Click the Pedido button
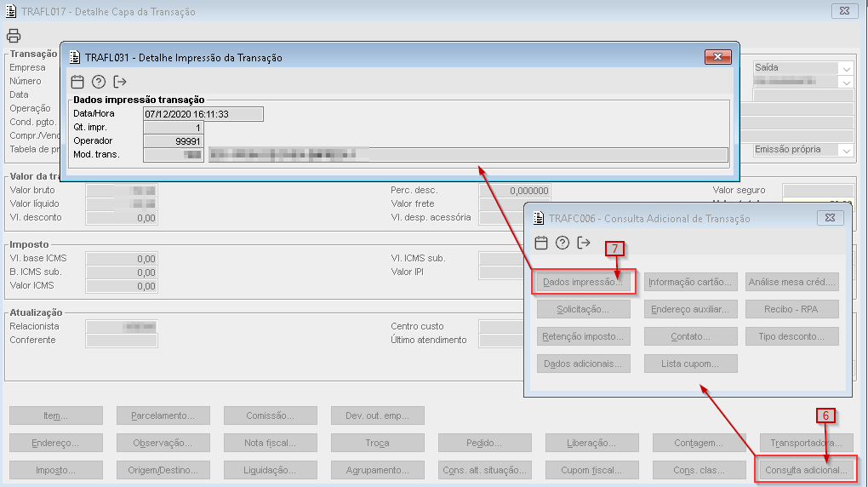The image size is (868, 487). [x=485, y=443]
